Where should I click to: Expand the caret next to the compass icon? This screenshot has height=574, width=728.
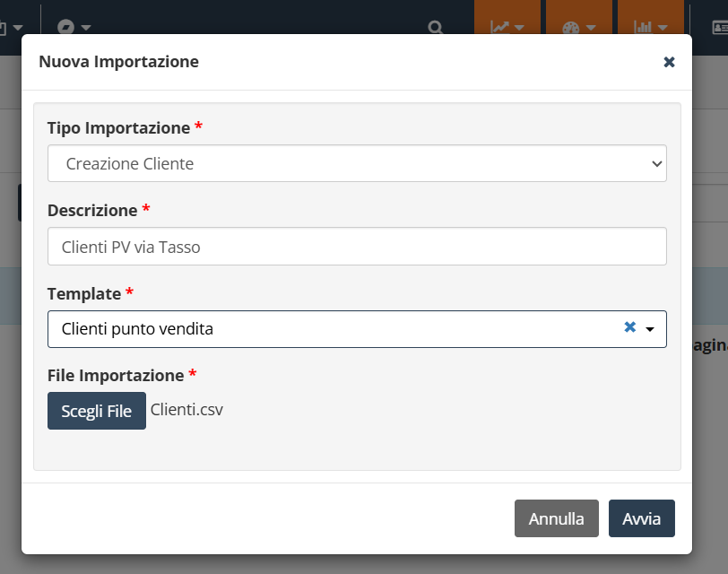86,28
